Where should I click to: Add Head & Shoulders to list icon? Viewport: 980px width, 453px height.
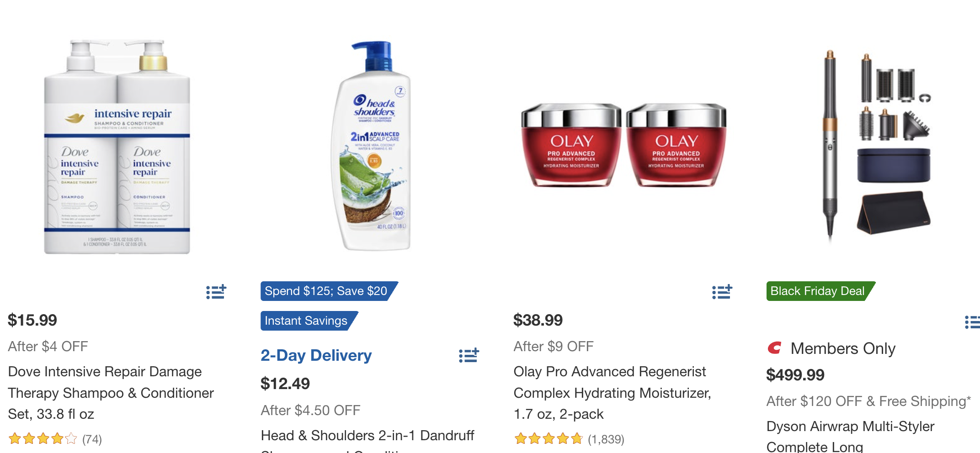point(469,355)
